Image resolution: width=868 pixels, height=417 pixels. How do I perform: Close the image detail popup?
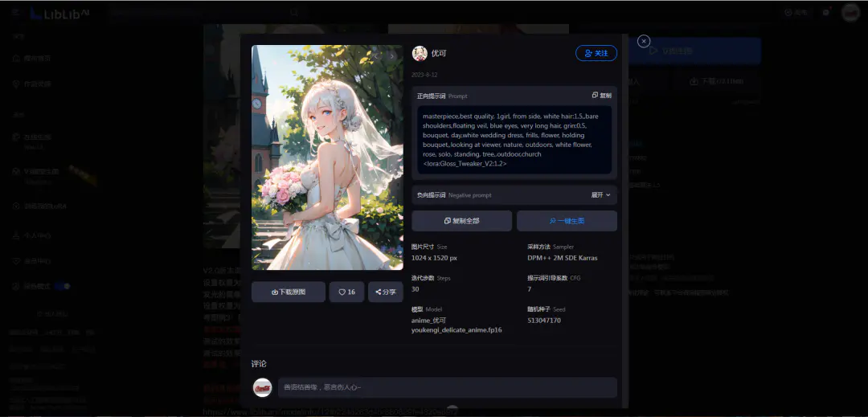[643, 41]
